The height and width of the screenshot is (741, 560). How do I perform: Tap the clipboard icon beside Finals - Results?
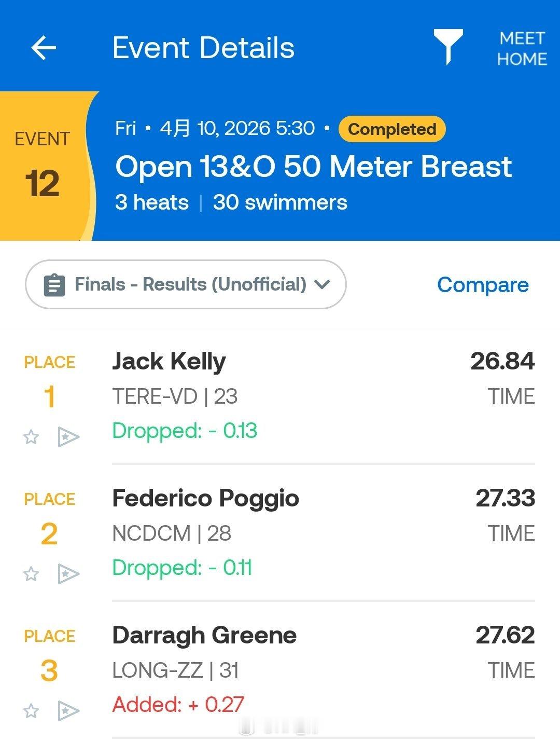[x=54, y=284]
